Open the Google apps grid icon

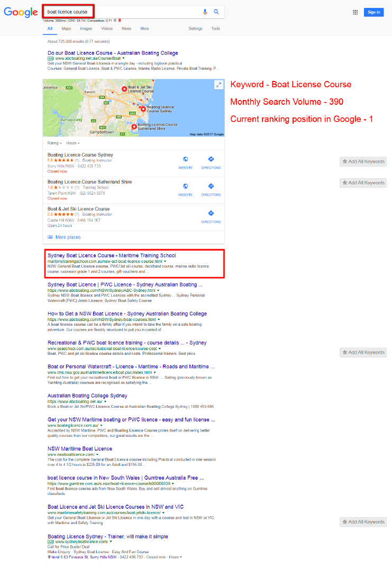click(355, 12)
